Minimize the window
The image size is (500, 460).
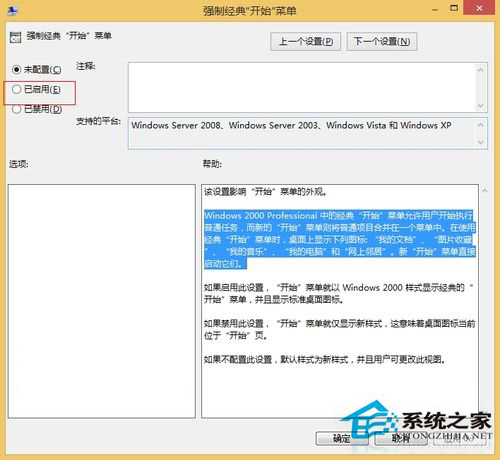click(435, 9)
